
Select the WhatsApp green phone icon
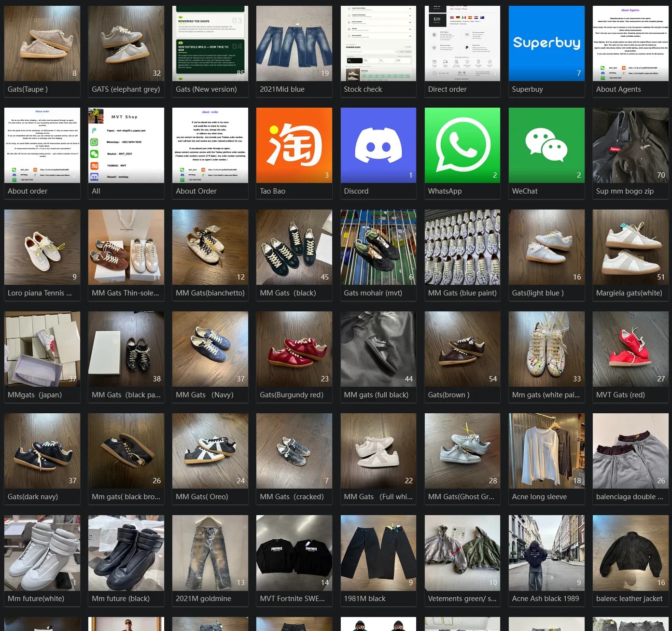(462, 145)
